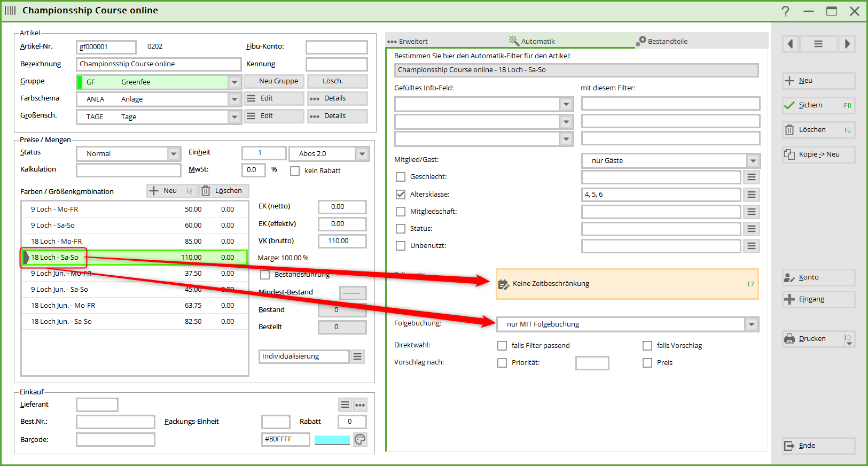The image size is (868, 466).
Task: Click the list icon beside Geschlecht field
Action: pyautogui.click(x=751, y=177)
